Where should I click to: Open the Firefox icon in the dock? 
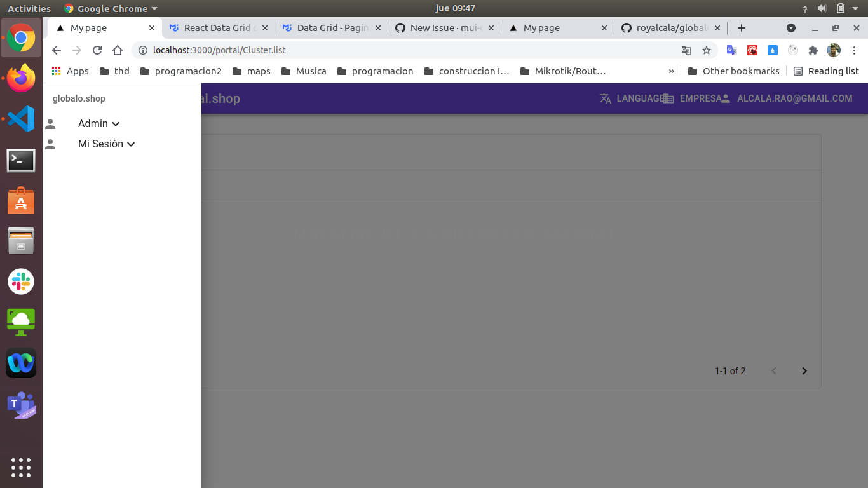pos(21,78)
